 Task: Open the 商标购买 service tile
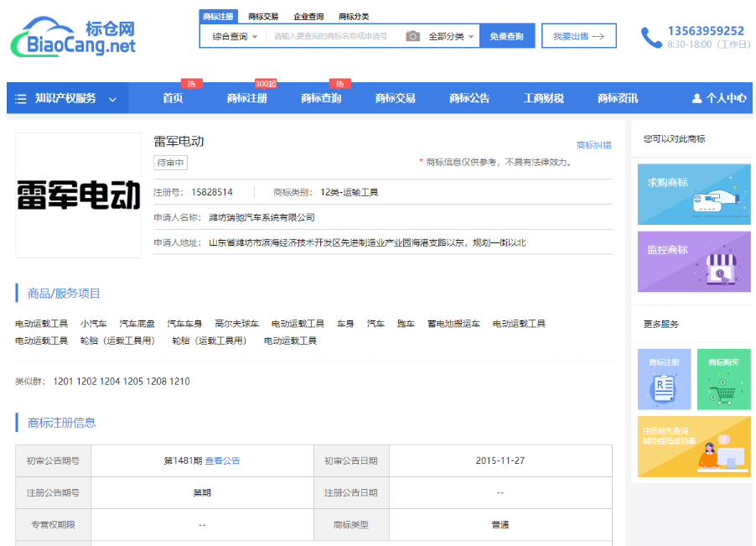pyautogui.click(x=723, y=379)
